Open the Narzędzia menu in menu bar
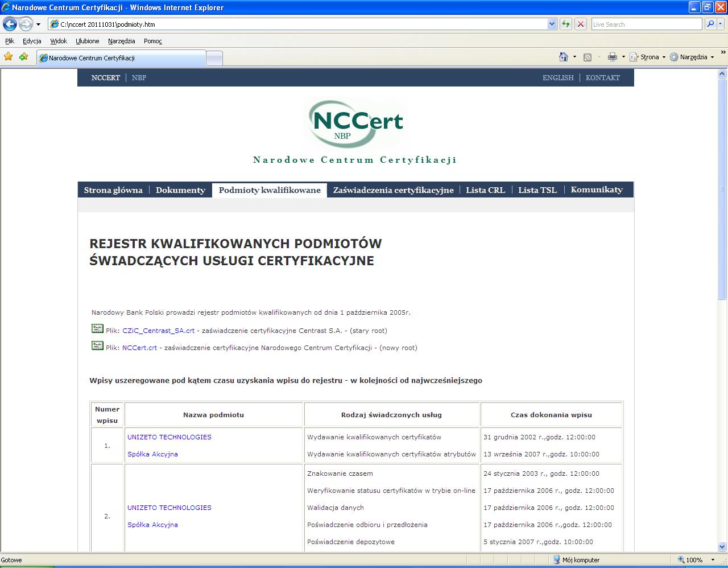The width and height of the screenshot is (728, 568). [122, 41]
